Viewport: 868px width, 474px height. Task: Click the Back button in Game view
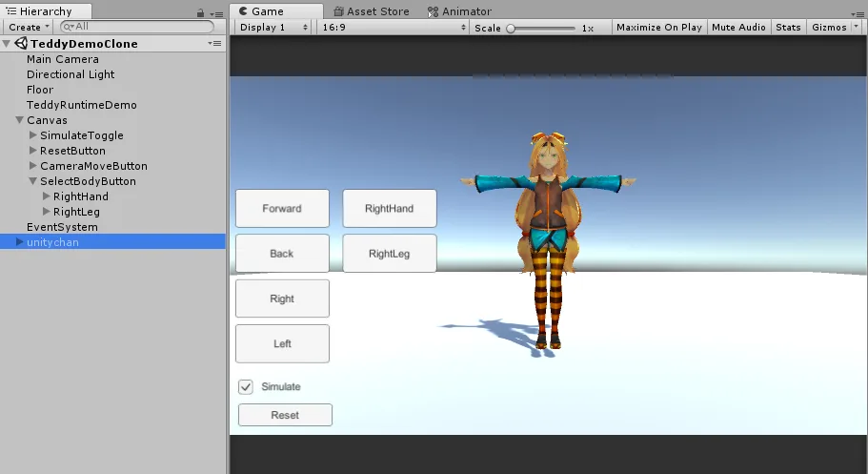point(282,254)
